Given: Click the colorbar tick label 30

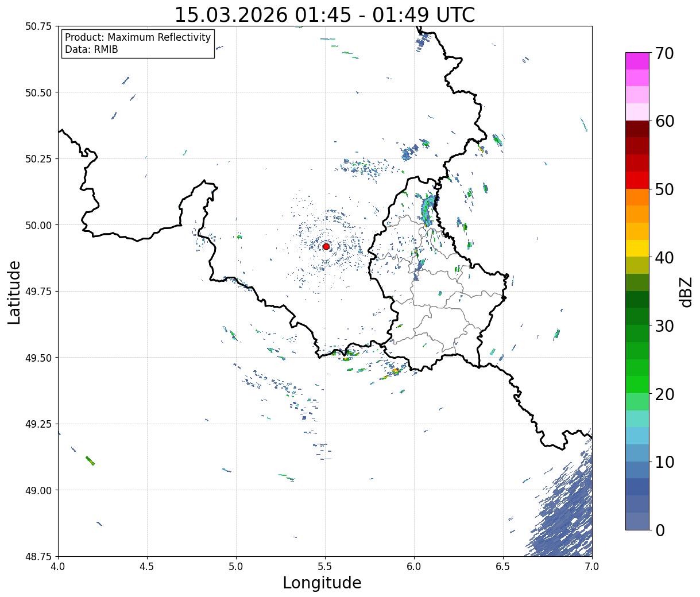Looking at the screenshot, I should pyautogui.click(x=664, y=326).
